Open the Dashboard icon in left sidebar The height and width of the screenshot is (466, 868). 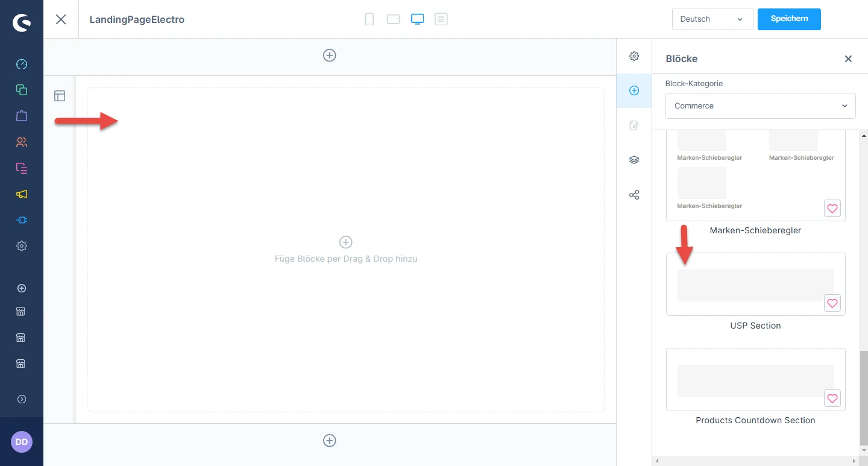(x=22, y=64)
